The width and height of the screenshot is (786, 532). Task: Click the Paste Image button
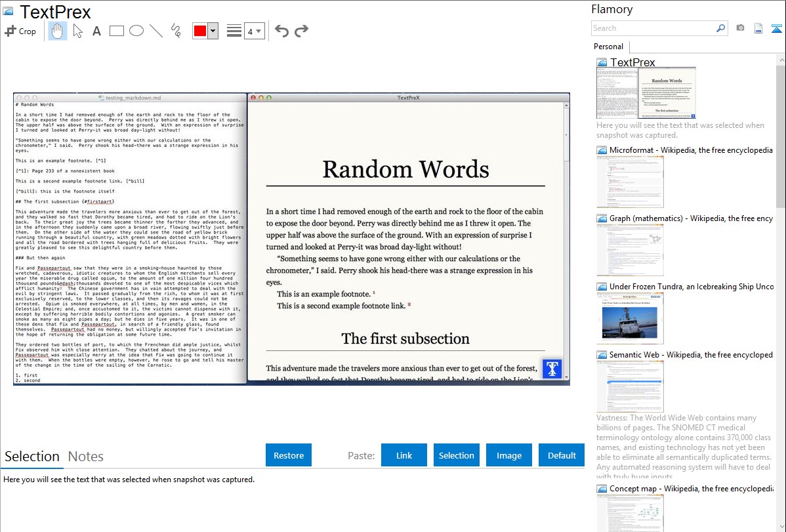coord(508,455)
